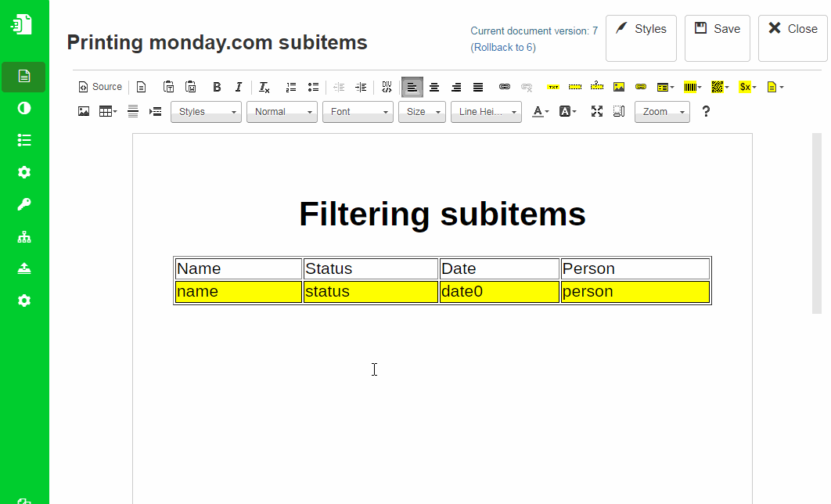Toggle Align Right
This screenshot has height=504, width=831.
[x=456, y=87]
